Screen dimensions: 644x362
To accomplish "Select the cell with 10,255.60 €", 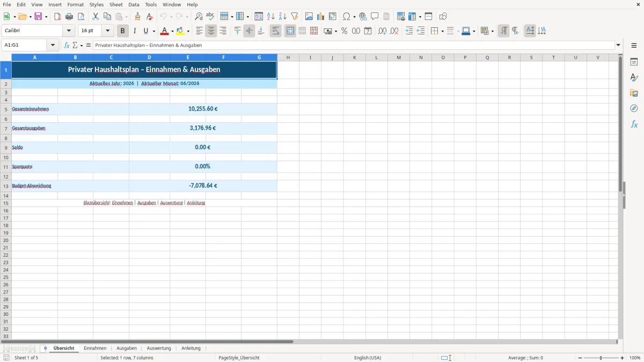I will point(203,109).
